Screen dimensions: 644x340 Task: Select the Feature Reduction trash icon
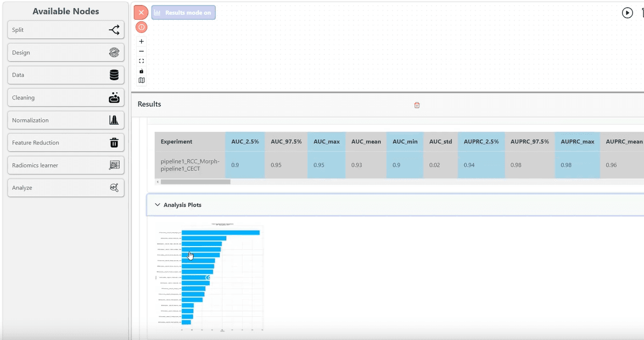pos(114,143)
